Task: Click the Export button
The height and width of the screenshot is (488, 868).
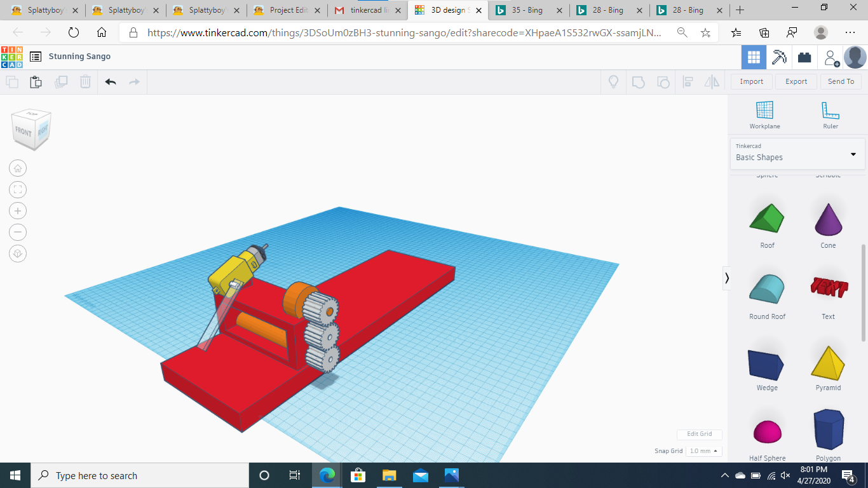Action: click(x=796, y=81)
